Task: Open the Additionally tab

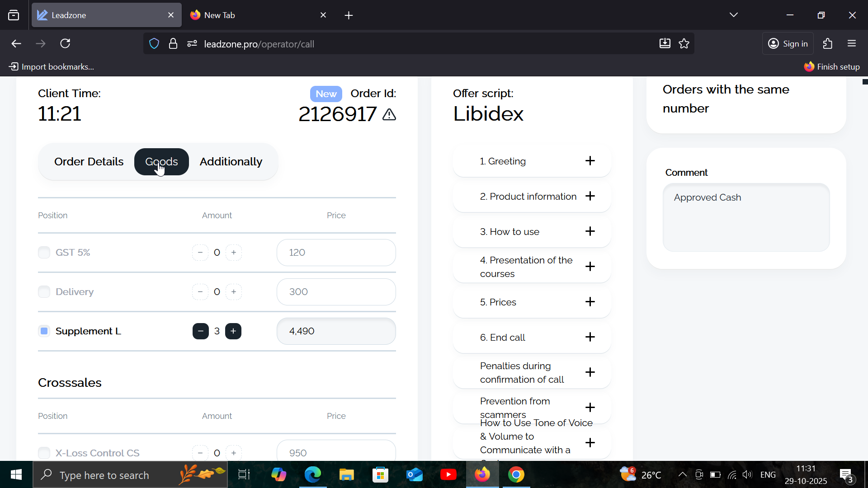Action: click(231, 162)
